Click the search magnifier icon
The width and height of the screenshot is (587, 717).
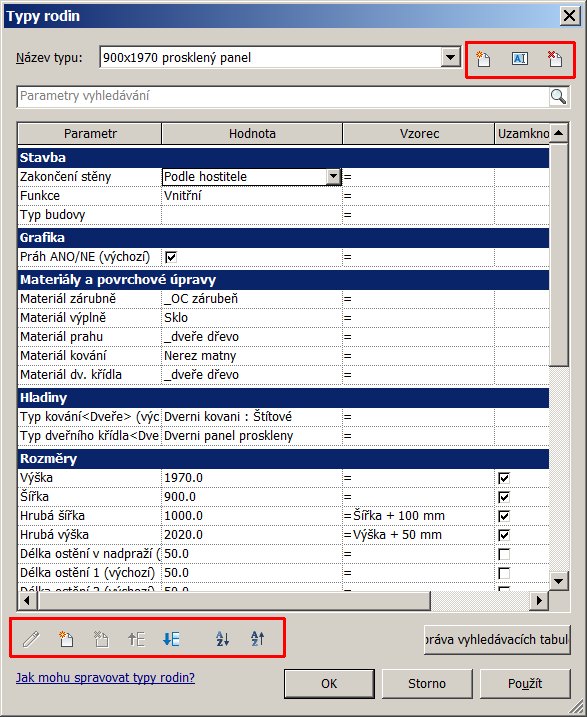pyautogui.click(x=558, y=96)
